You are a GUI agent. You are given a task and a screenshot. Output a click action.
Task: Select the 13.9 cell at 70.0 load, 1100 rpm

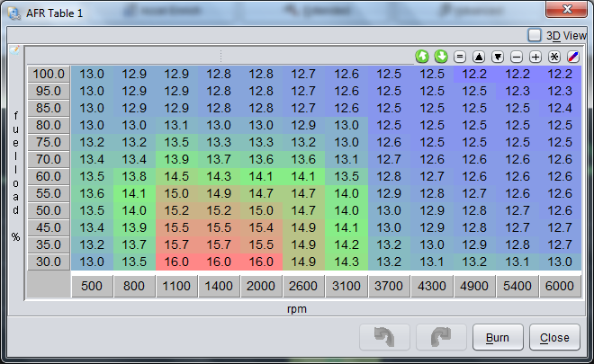[176, 160]
